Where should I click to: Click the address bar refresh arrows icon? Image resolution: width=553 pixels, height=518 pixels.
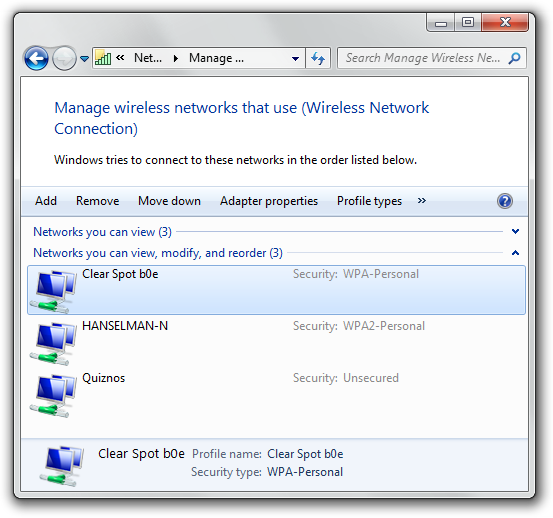[318, 58]
